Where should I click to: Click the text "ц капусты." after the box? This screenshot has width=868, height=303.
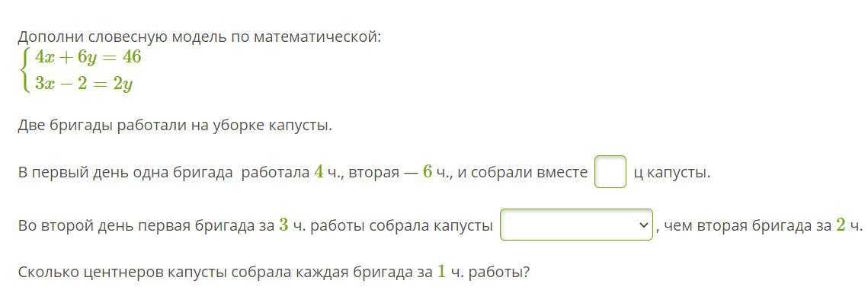pyautogui.click(x=671, y=173)
